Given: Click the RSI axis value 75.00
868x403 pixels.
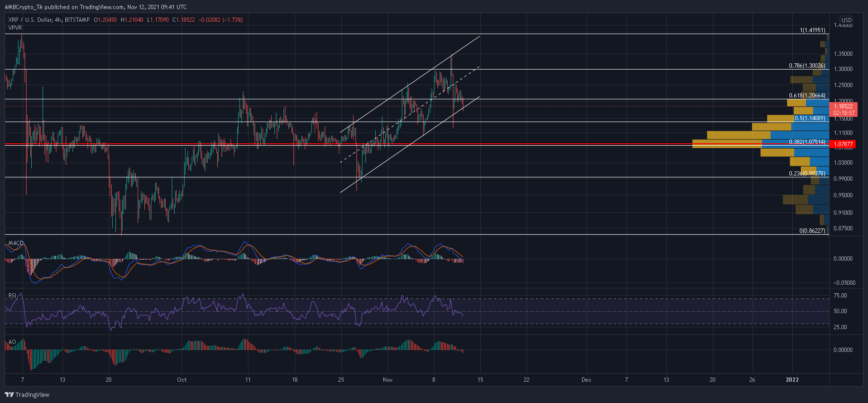Looking at the screenshot, I should click(840, 296).
